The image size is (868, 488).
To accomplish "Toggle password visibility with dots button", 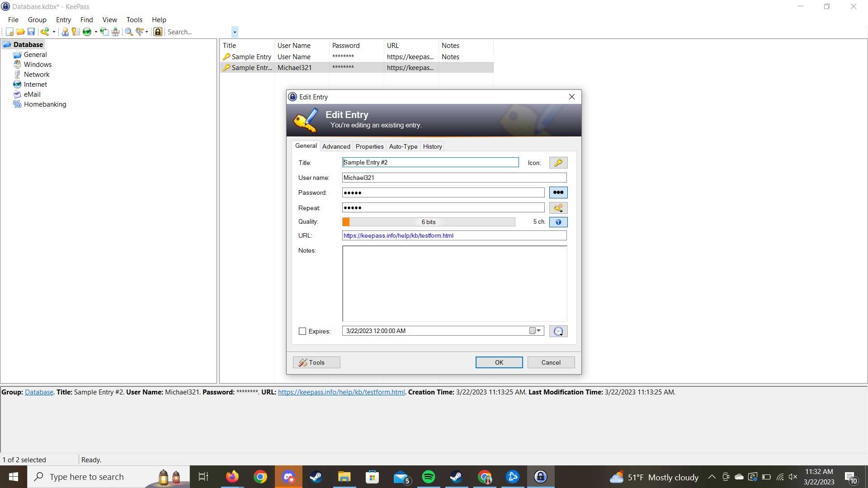I will click(558, 192).
